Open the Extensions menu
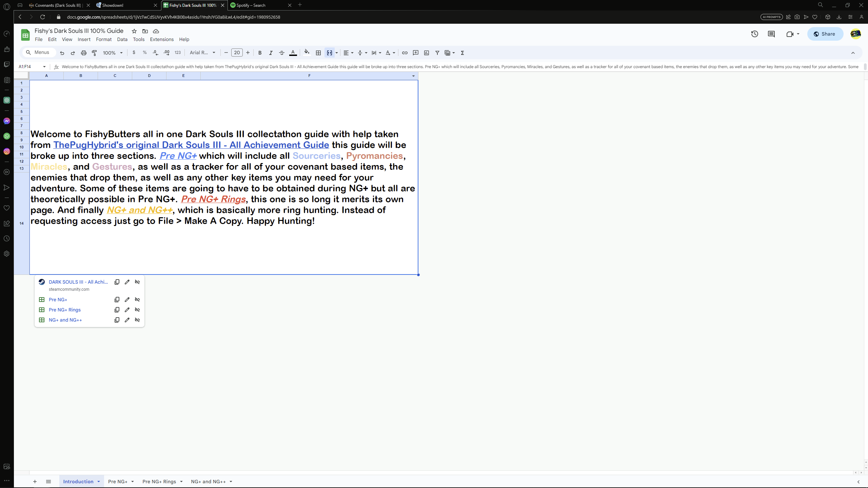 coord(162,39)
